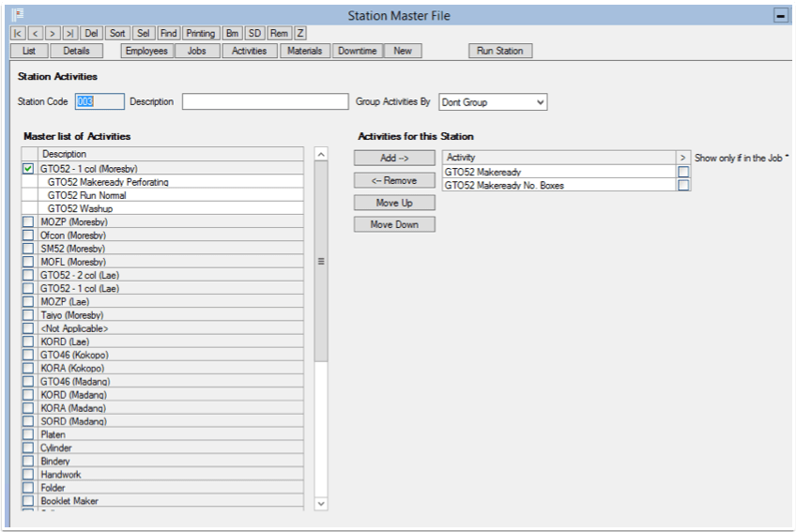The width and height of the screenshot is (796, 532).
Task: Open the Employees tab
Action: coord(146,51)
